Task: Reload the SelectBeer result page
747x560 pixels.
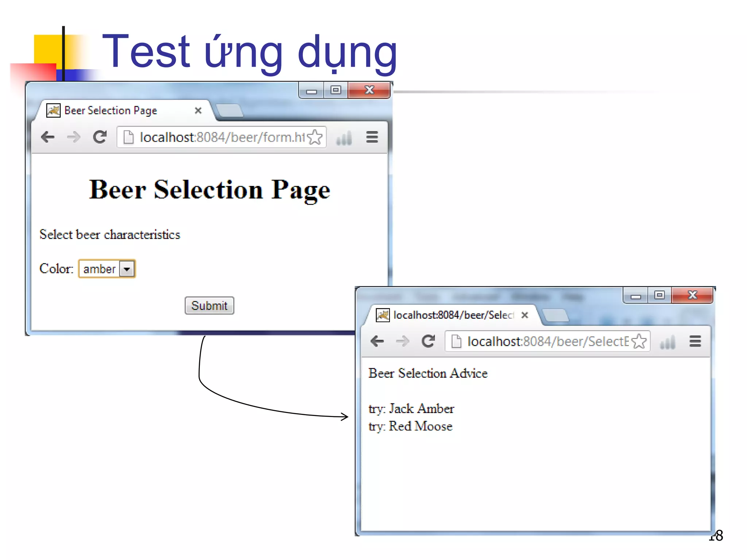Action: 428,341
